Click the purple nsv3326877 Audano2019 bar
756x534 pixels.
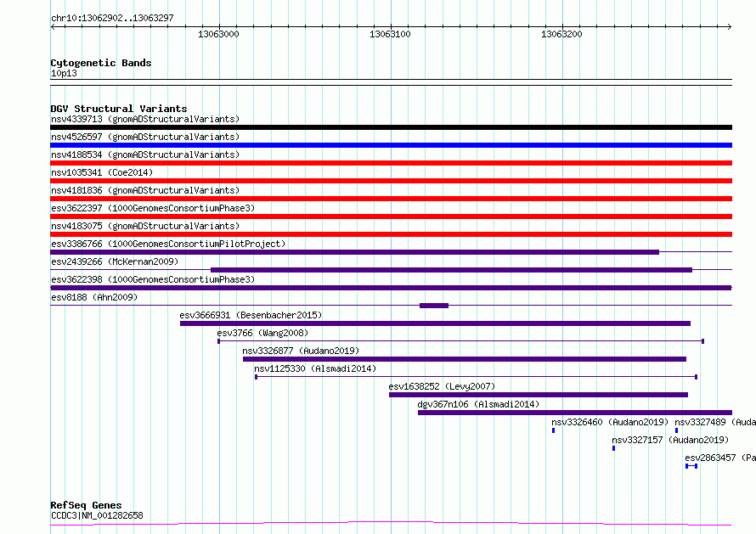click(465, 359)
